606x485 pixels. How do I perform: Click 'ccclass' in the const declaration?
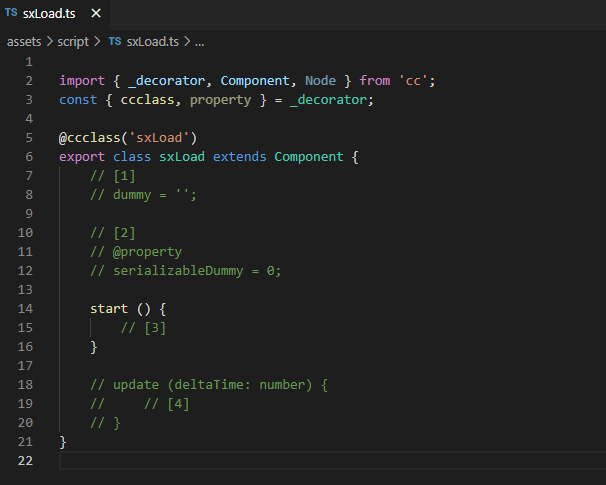[147, 100]
